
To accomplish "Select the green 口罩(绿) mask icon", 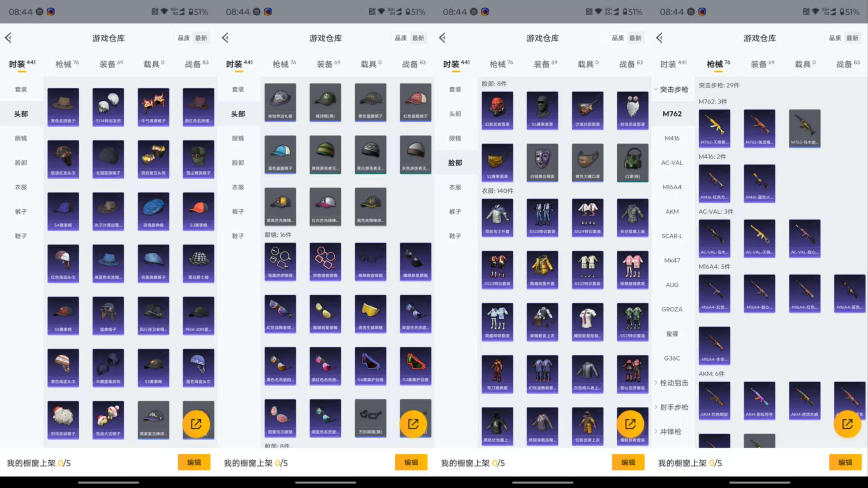I will [632, 162].
